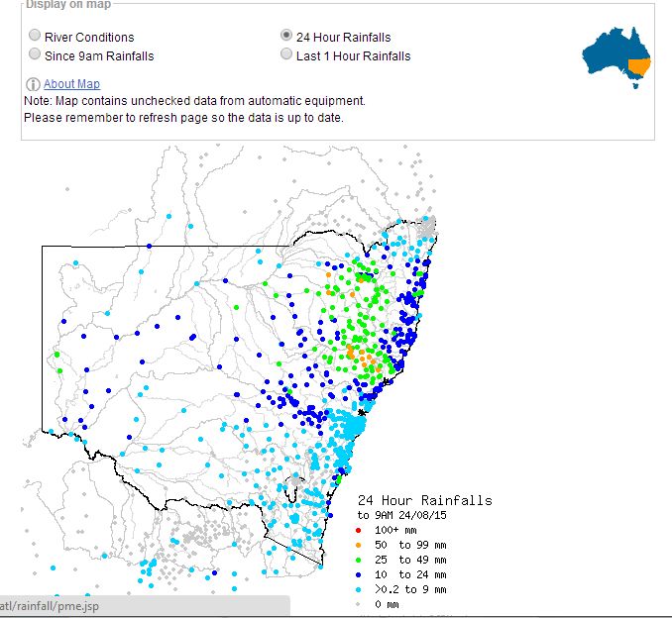The width and height of the screenshot is (672, 618).
Task: Switch to Last 1 Hour Rainfalls
Action: [x=286, y=55]
